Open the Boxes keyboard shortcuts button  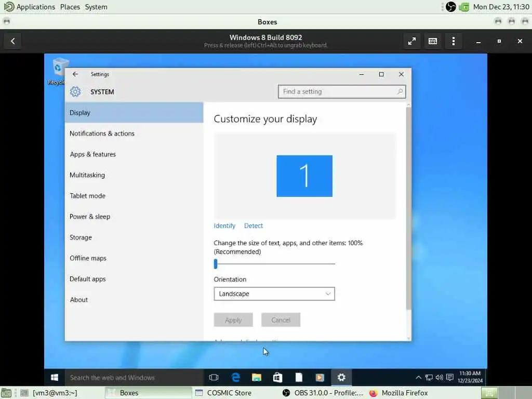(x=433, y=41)
